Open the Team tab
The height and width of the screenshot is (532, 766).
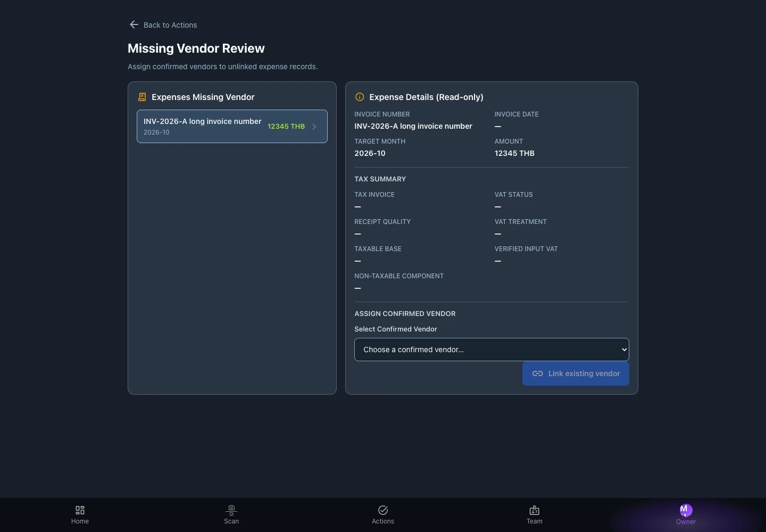[535, 515]
